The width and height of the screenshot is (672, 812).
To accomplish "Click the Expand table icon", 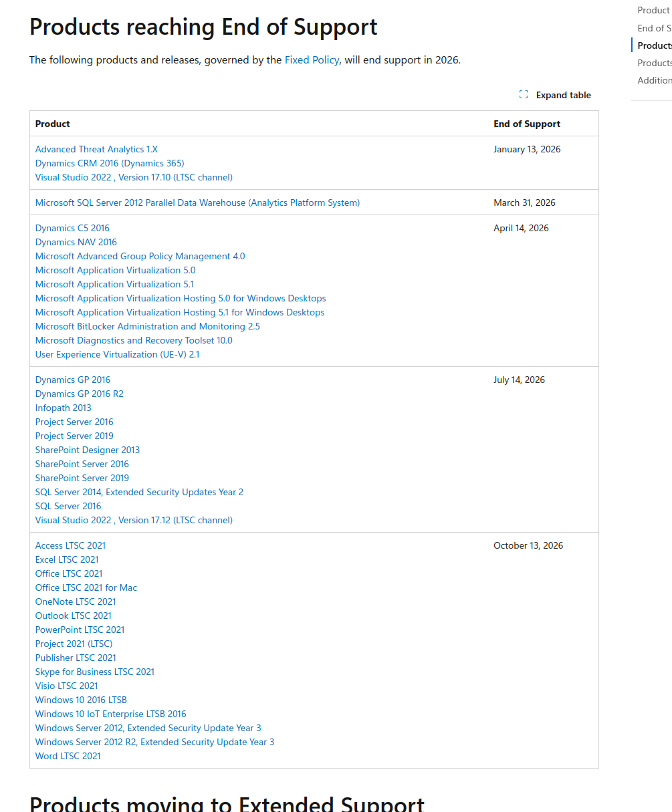I will click(x=524, y=95).
